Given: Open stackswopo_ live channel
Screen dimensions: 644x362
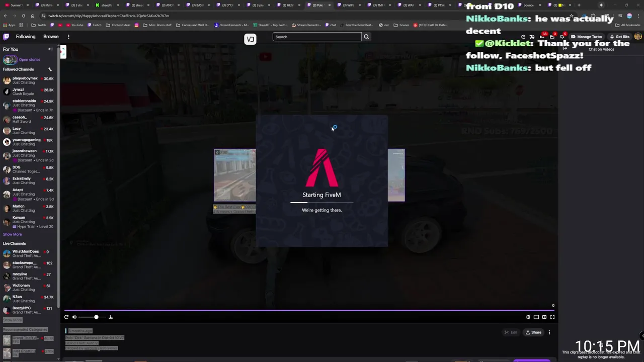Looking at the screenshot, I should (29, 265).
